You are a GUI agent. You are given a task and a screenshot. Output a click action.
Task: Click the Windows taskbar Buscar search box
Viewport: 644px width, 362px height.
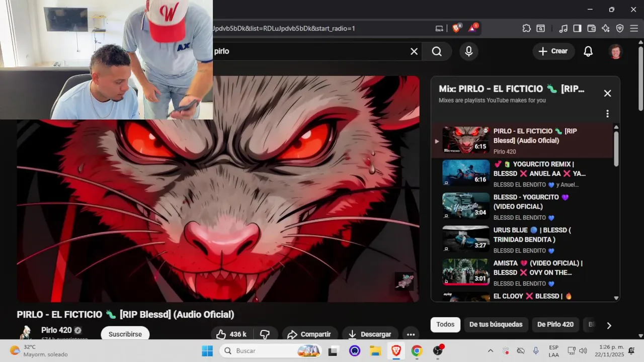coord(271,350)
